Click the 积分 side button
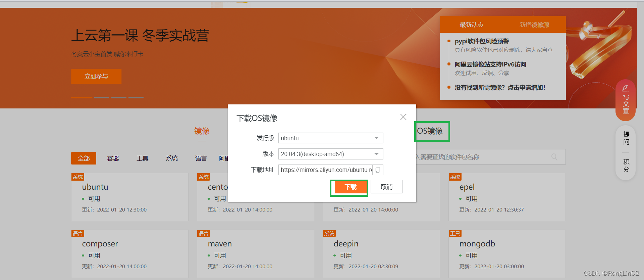The width and height of the screenshot is (644, 280). pos(626,166)
